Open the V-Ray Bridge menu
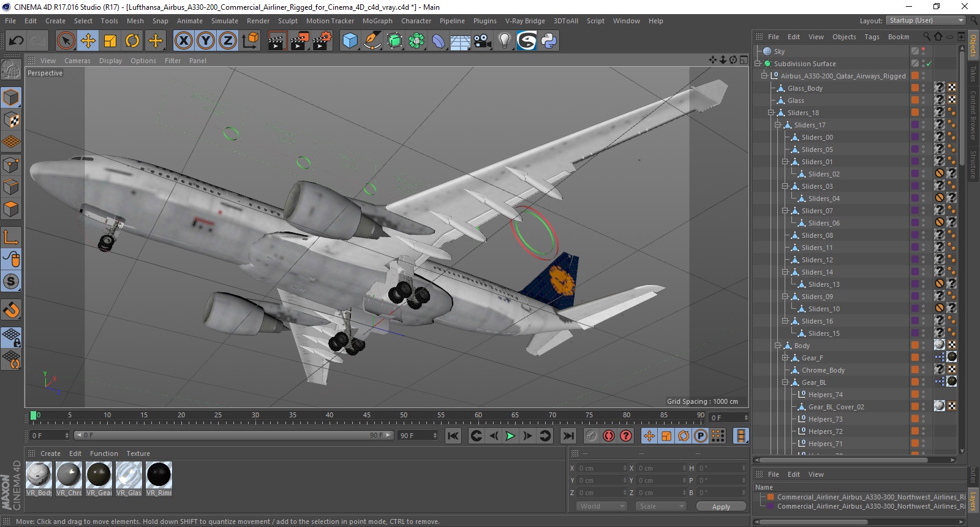 (x=525, y=21)
